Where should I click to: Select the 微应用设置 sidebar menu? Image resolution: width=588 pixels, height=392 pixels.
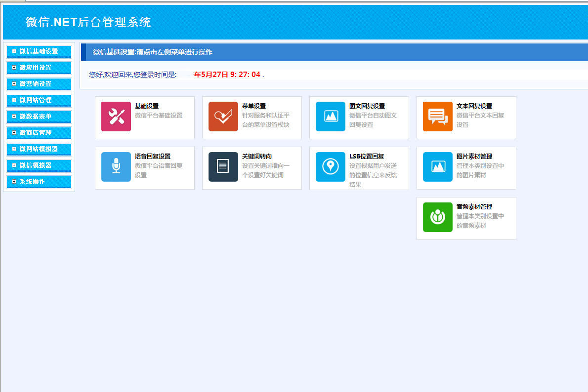tap(39, 68)
